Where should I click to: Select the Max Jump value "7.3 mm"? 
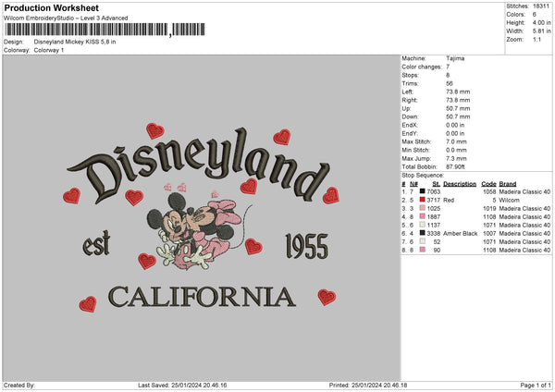click(456, 158)
